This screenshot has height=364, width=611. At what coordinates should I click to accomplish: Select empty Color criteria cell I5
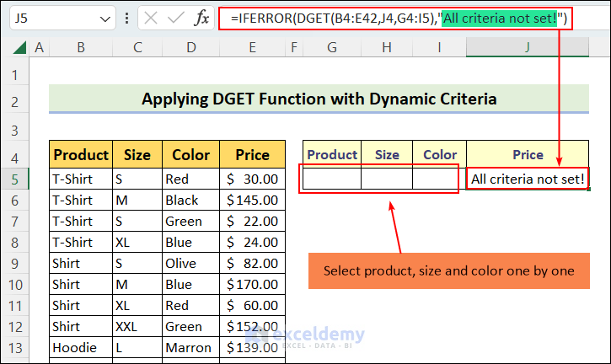pyautogui.click(x=439, y=179)
